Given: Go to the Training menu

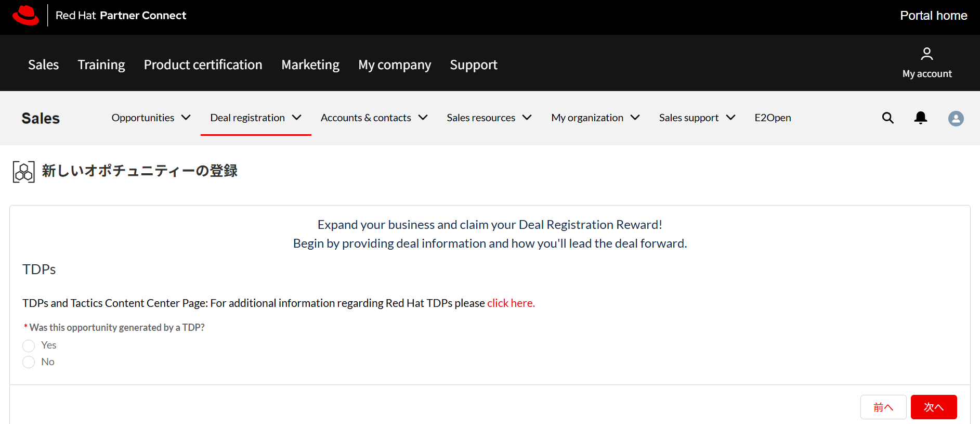Looking at the screenshot, I should pos(101,65).
